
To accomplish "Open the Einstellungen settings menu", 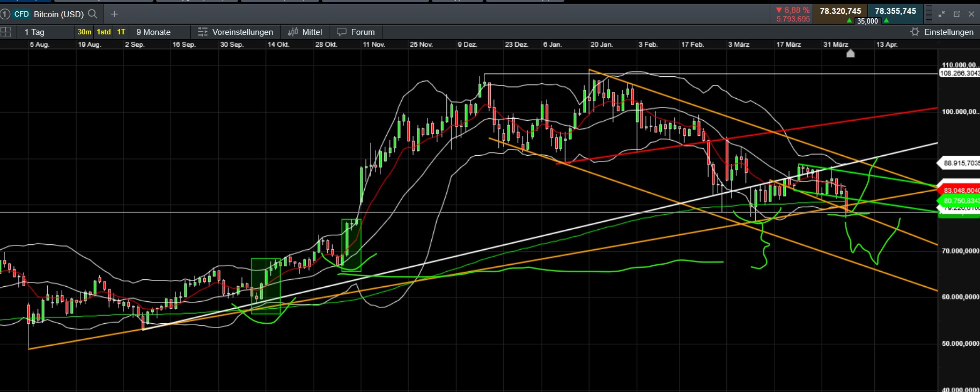I will (942, 32).
